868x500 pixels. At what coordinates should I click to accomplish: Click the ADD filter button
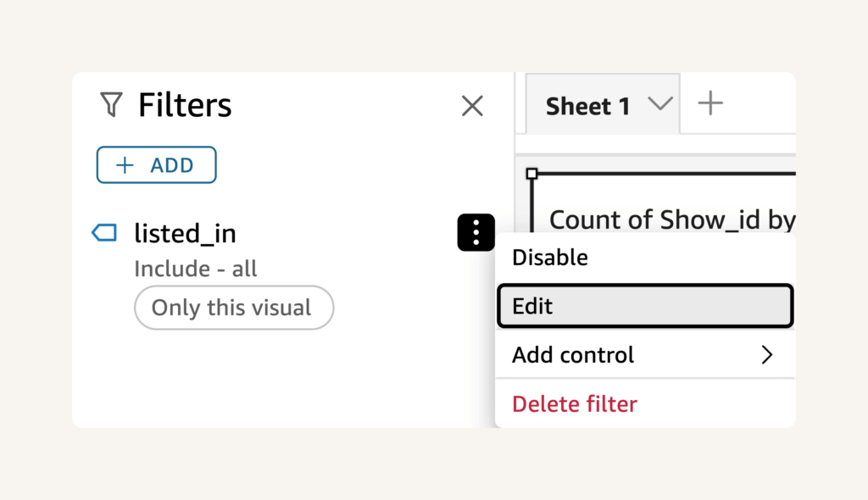[156, 165]
